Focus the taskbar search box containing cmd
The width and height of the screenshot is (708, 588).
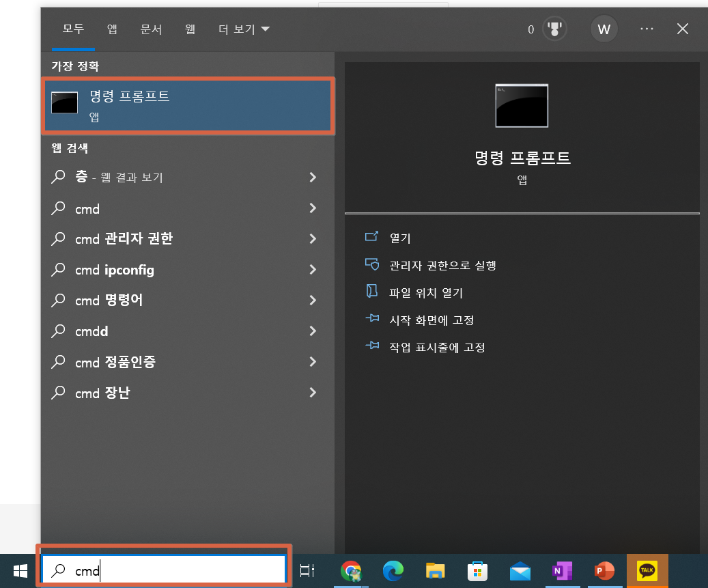[163, 570]
